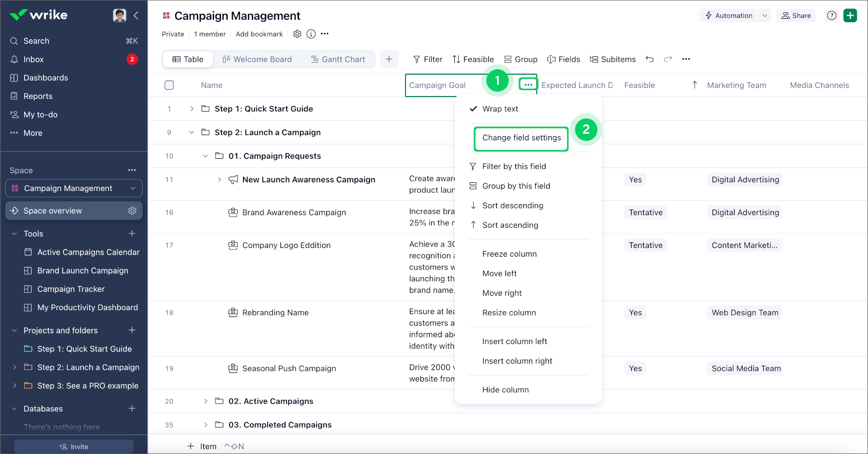
Task: Click the redo arrow icon in toolbar
Action: click(668, 59)
